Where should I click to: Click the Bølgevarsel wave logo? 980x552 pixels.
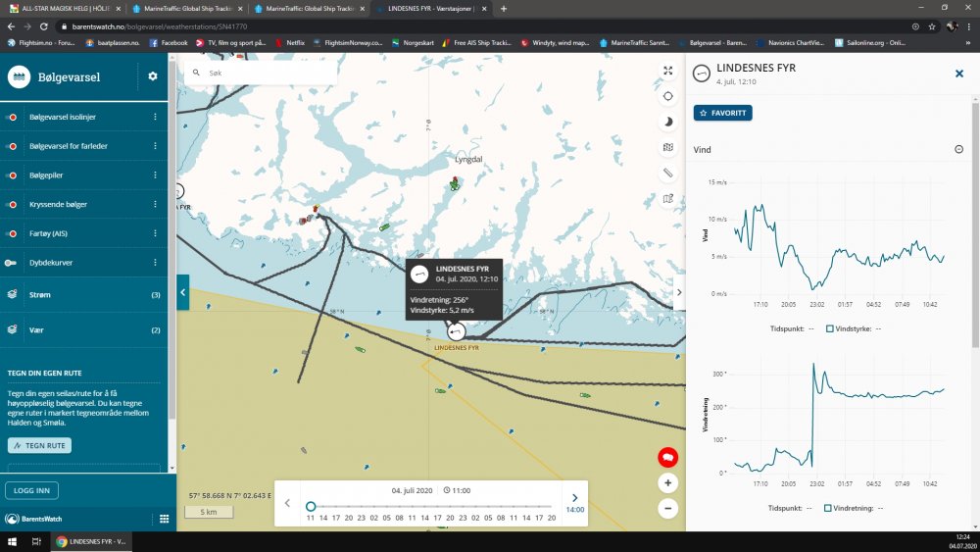(x=19, y=76)
